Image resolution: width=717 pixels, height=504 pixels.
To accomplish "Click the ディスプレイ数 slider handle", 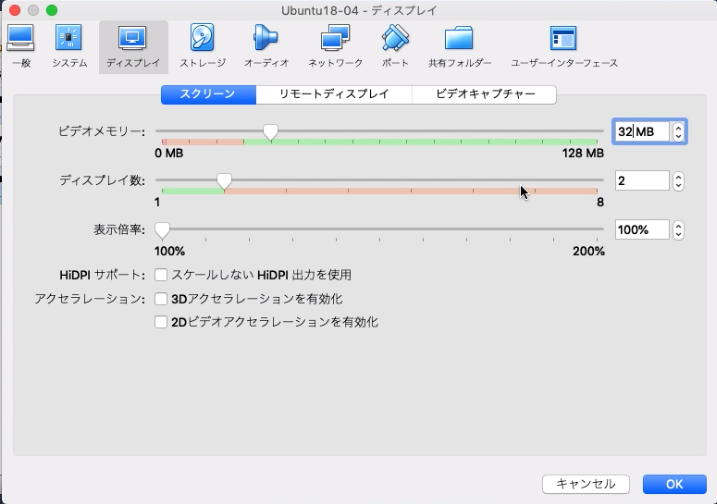I will pos(224,181).
